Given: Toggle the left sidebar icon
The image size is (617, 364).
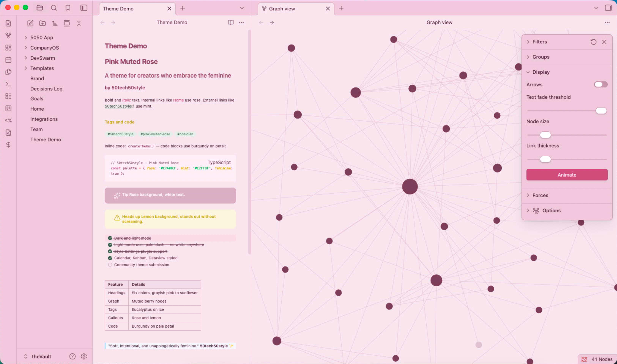Looking at the screenshot, I should 84,8.
